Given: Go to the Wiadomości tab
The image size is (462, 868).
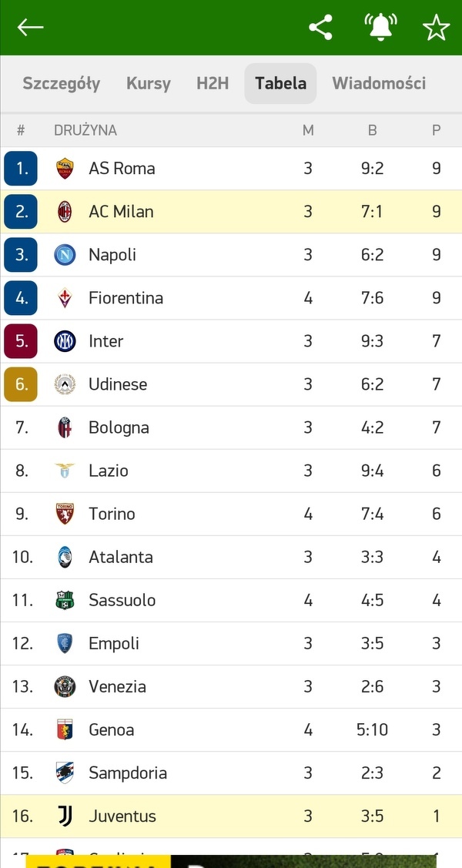Looking at the screenshot, I should [379, 83].
